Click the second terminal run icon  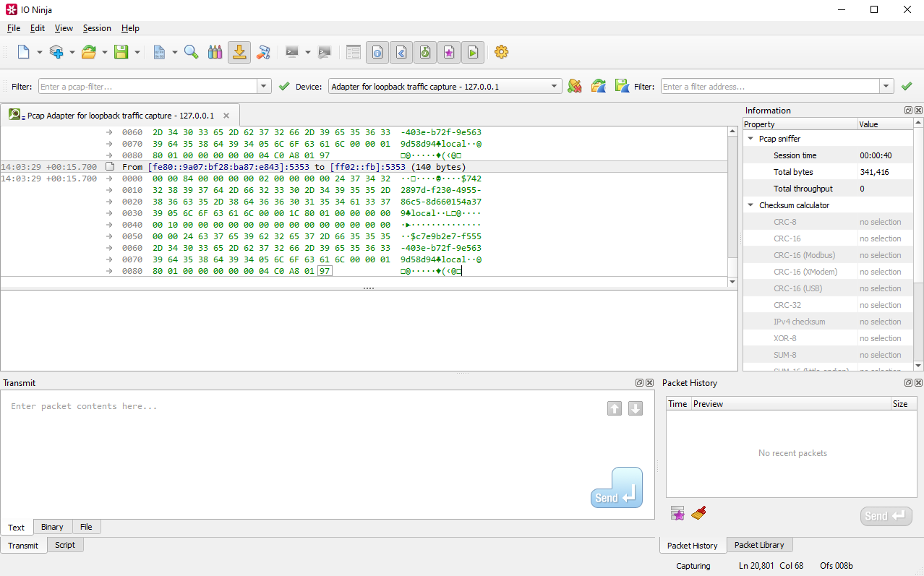pos(325,52)
